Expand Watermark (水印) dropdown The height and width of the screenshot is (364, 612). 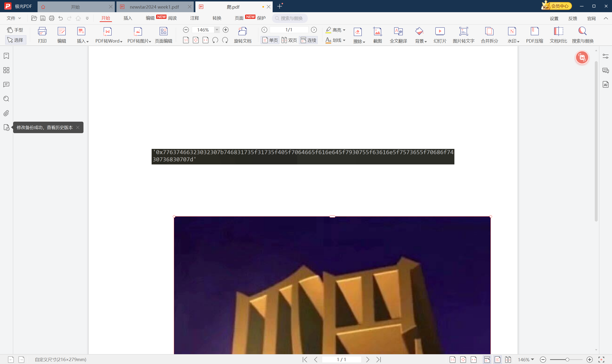(518, 41)
